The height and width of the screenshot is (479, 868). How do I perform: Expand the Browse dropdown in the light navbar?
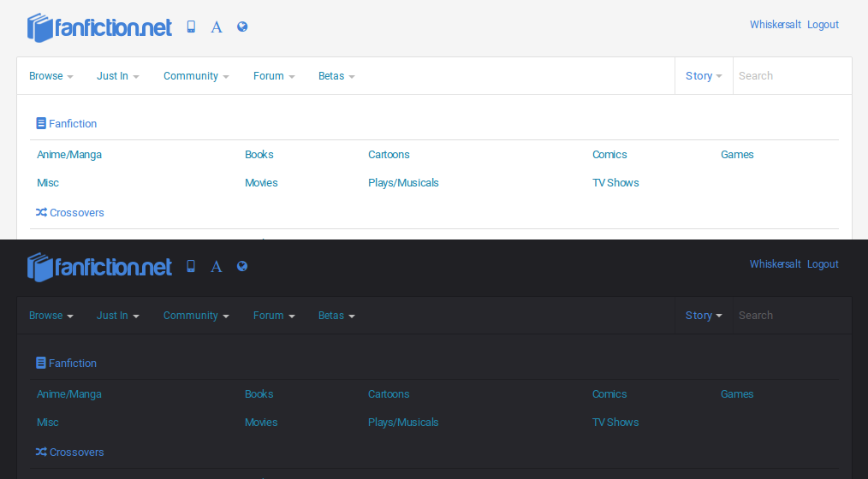(x=51, y=76)
